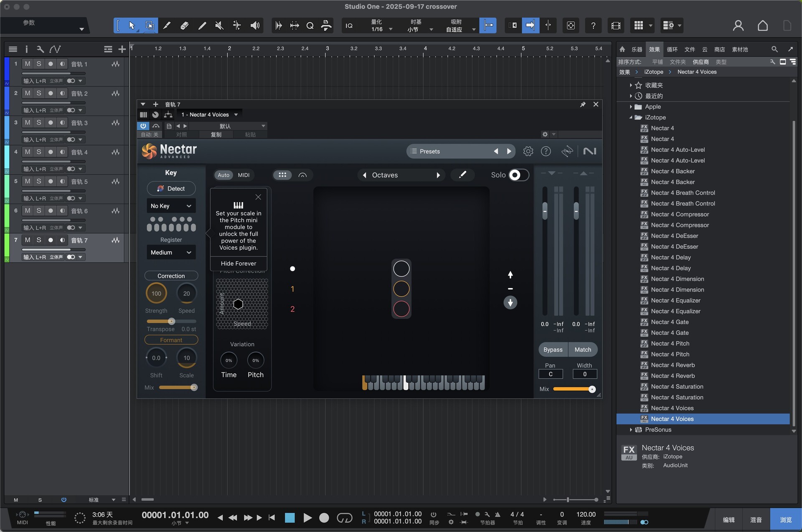Viewport: 802px width, 532px height.
Task: Mute track 音轨 1
Action: [28, 64]
